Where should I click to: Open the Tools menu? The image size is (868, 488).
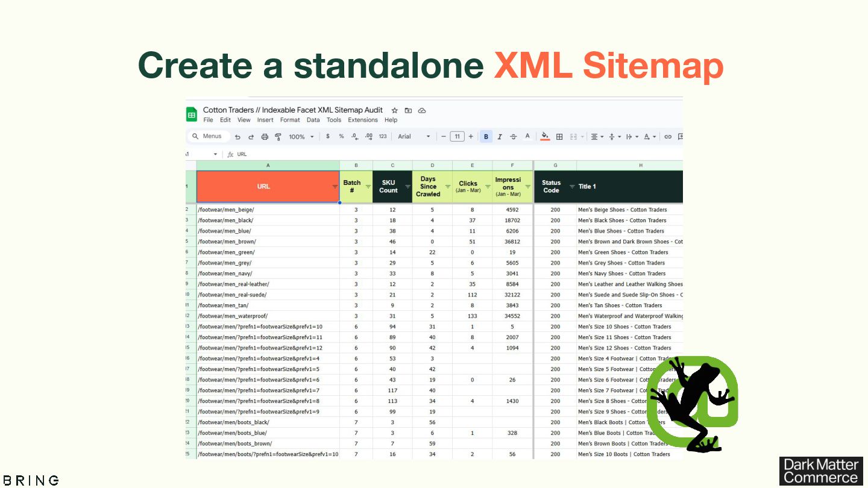[334, 120]
